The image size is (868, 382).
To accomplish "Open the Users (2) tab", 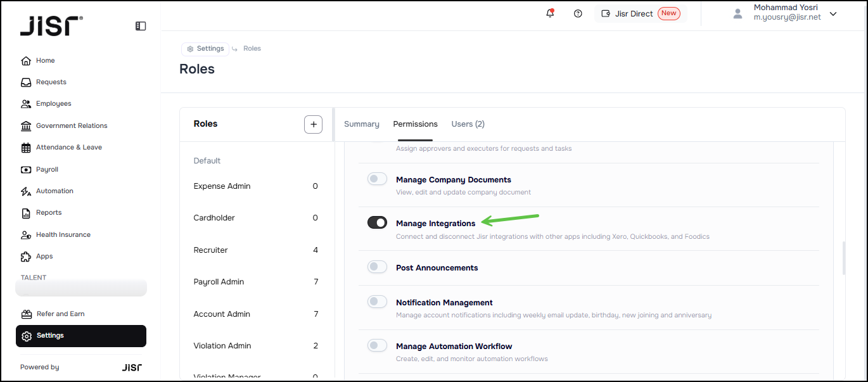I will tap(468, 124).
